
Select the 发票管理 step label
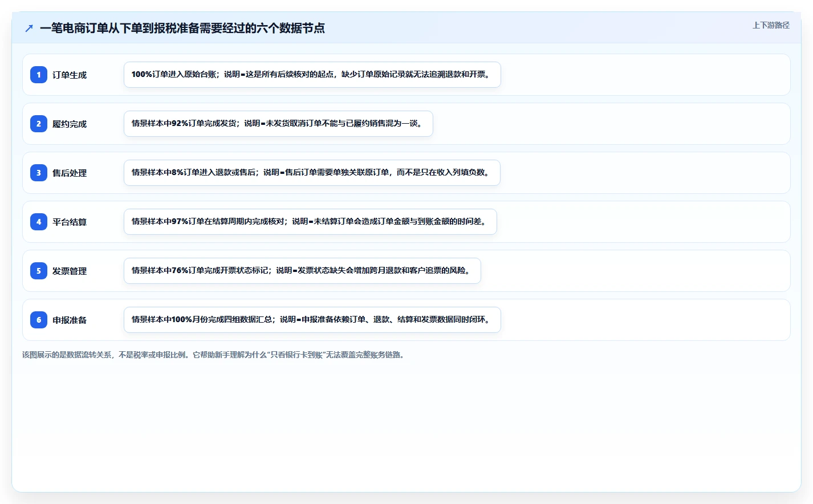(x=70, y=271)
